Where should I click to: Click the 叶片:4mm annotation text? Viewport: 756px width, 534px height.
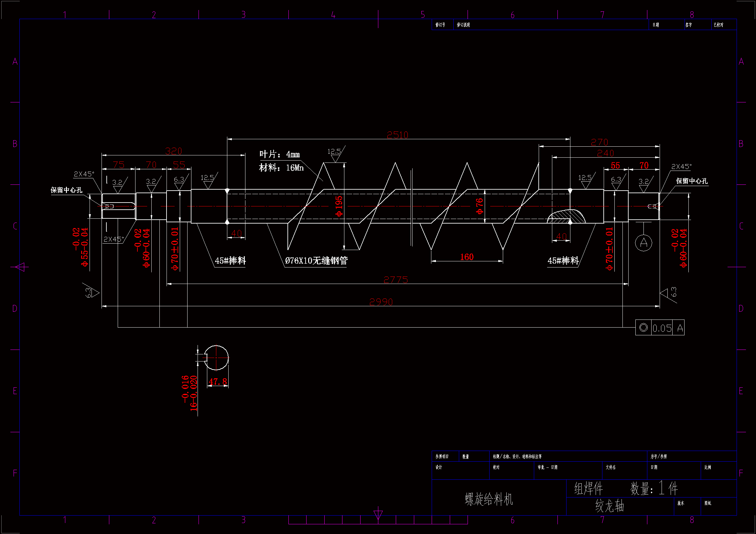click(x=279, y=154)
